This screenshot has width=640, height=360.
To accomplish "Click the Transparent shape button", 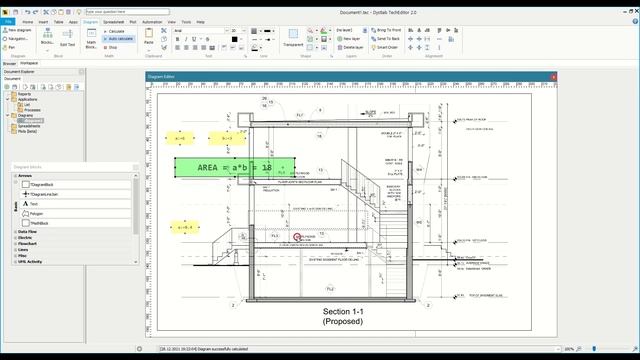I will click(293, 38).
